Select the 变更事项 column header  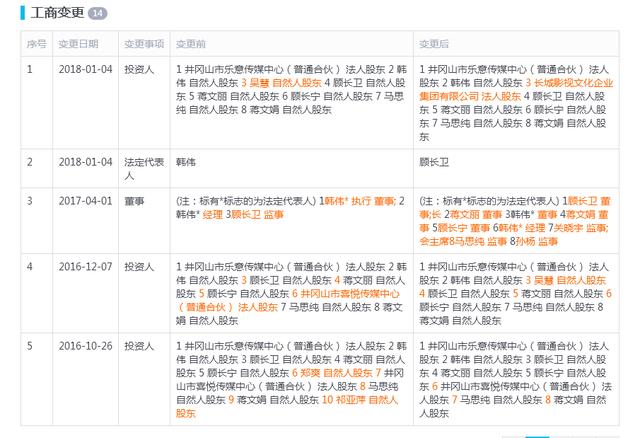[144, 44]
